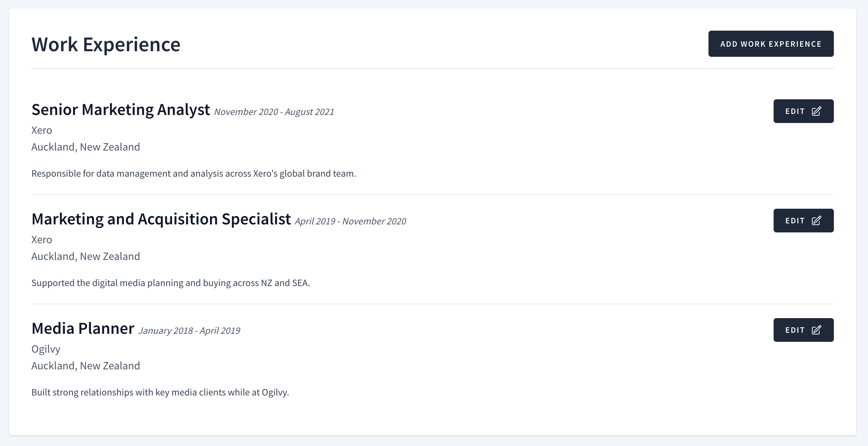Click the Media Planner job title
Image resolution: width=868 pixels, height=446 pixels.
(83, 329)
